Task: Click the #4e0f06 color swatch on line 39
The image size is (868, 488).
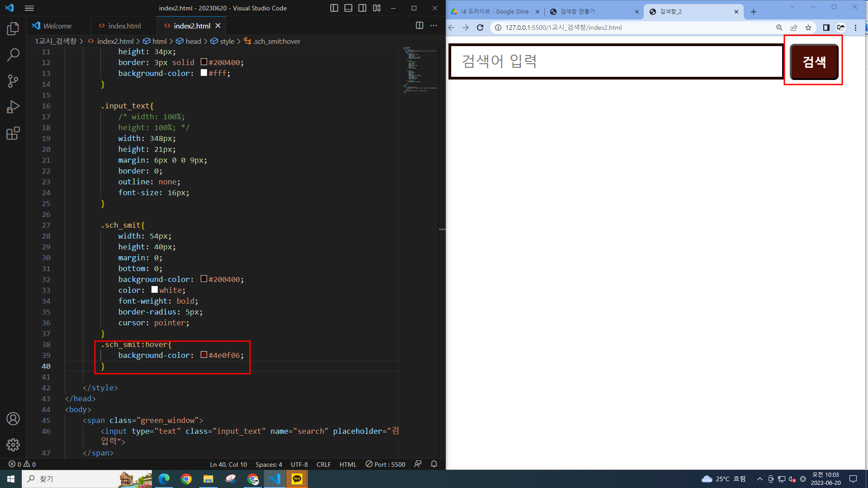Action: [x=204, y=355]
